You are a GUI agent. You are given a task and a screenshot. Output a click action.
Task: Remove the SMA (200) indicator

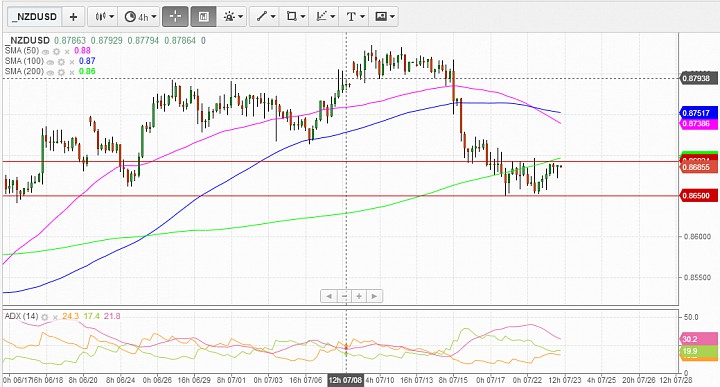click(72, 73)
